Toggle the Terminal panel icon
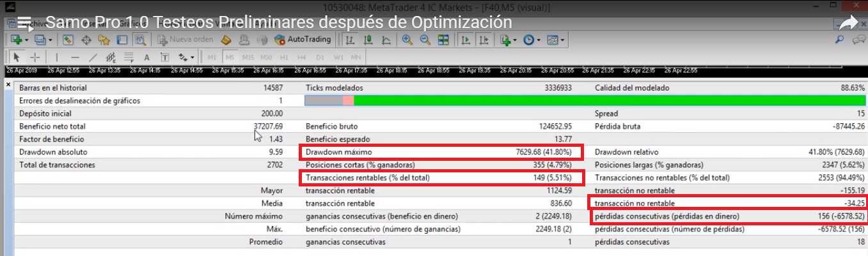 [122, 40]
